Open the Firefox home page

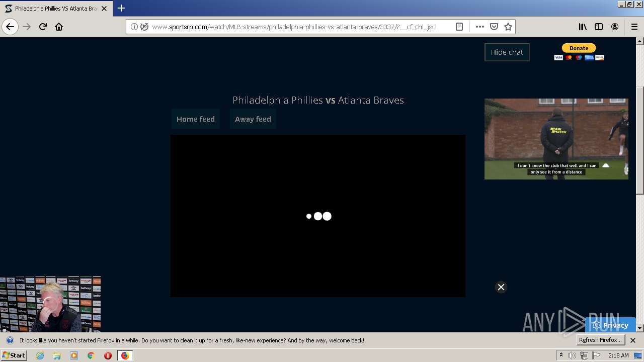pos(59,27)
